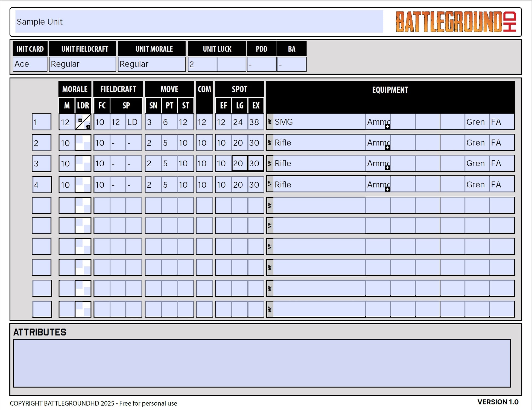
Task: Click the Init Card field showing Ace
Action: 30,64
